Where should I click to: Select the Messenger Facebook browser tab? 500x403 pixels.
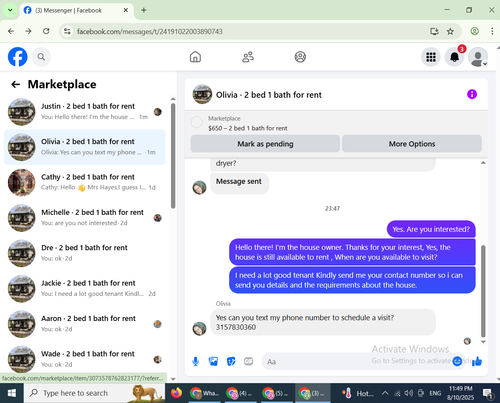point(77,10)
